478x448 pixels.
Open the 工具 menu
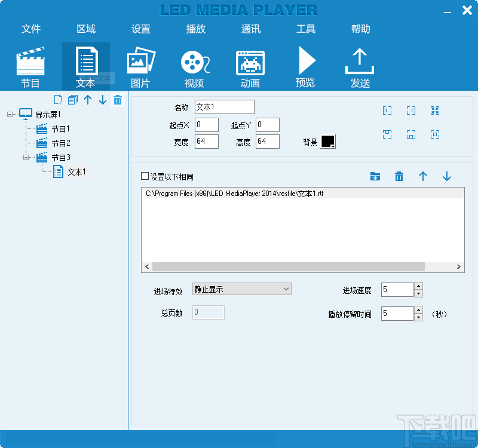click(306, 28)
